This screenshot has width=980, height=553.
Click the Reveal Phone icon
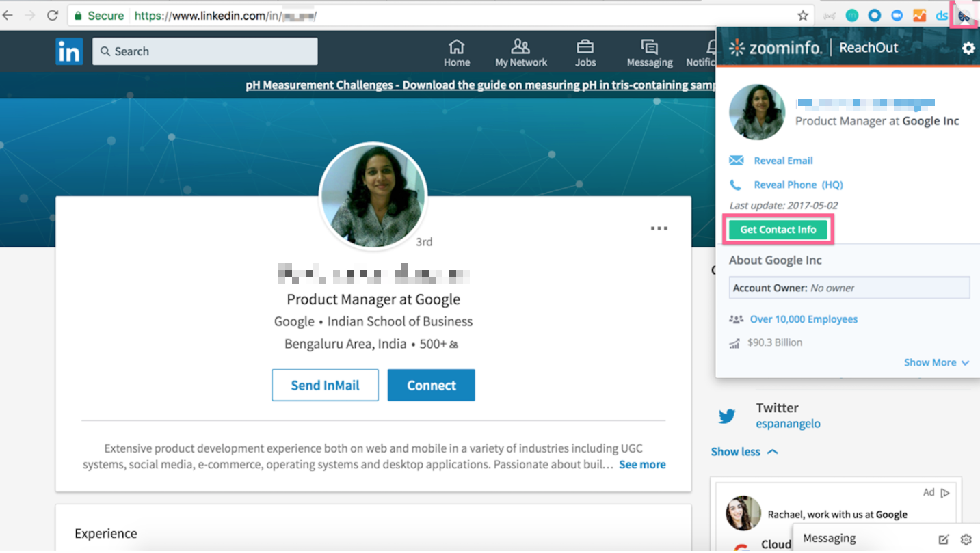pos(734,184)
